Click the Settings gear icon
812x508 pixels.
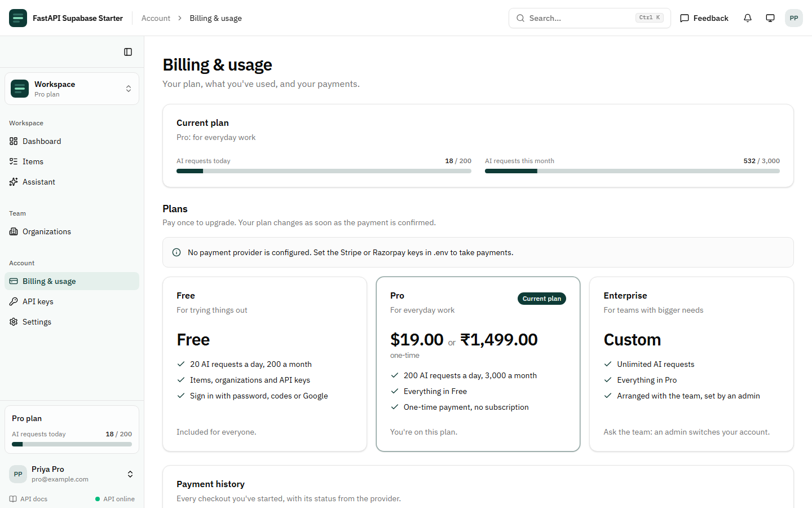coord(14,322)
